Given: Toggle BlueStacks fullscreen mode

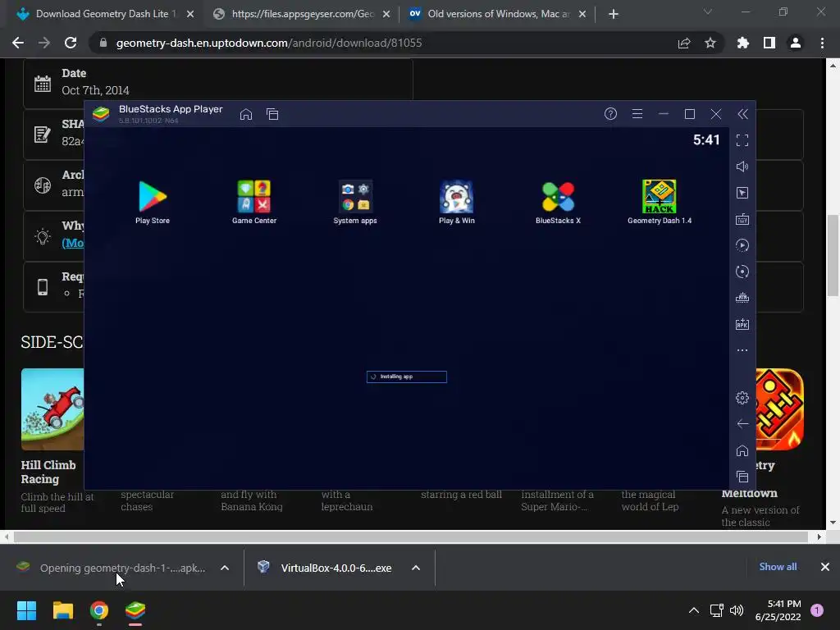Looking at the screenshot, I should tap(742, 140).
